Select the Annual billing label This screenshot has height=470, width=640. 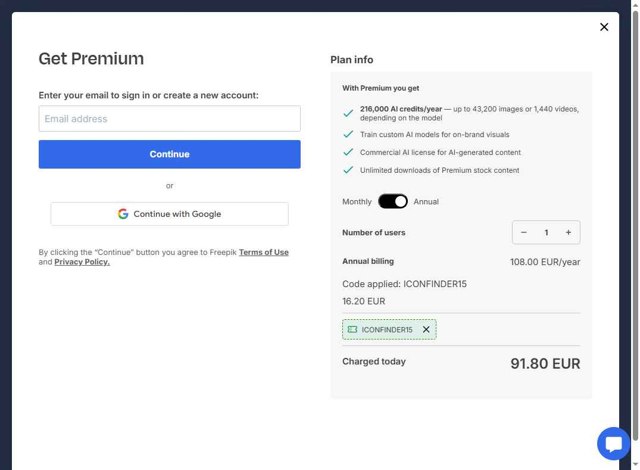[x=426, y=202]
